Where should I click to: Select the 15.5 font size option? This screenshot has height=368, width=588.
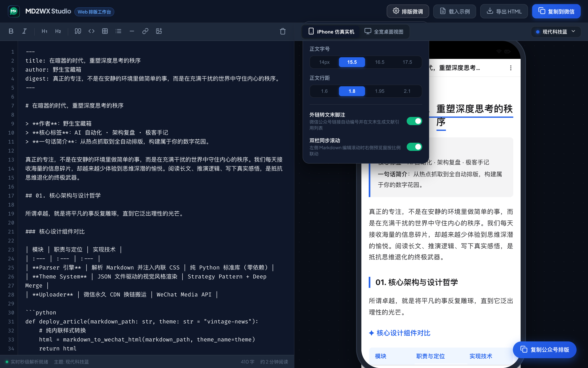352,62
